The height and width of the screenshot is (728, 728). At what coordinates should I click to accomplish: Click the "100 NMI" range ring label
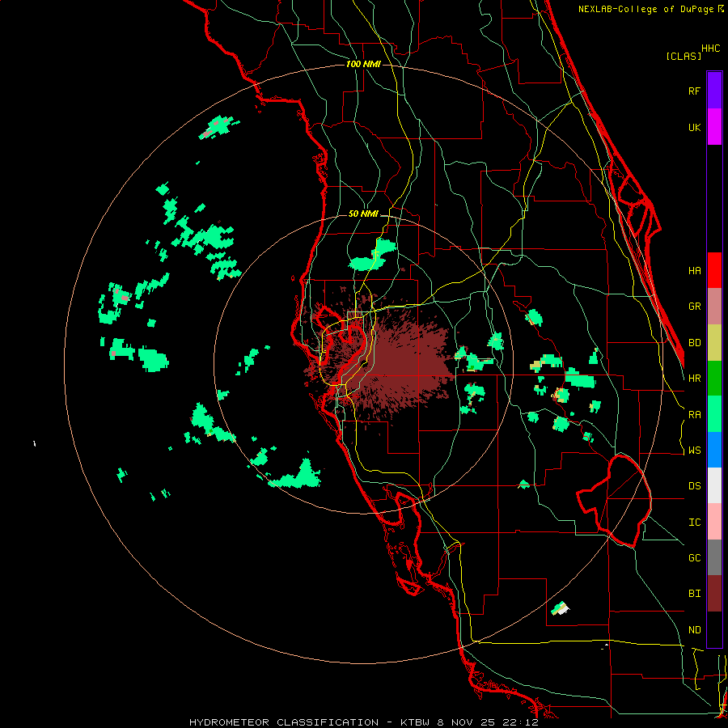(363, 64)
